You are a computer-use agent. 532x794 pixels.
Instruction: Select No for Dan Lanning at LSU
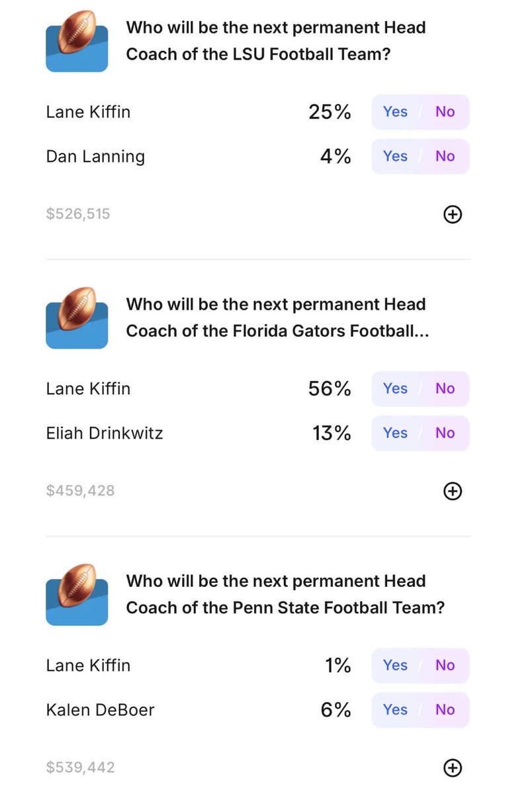[x=445, y=156]
